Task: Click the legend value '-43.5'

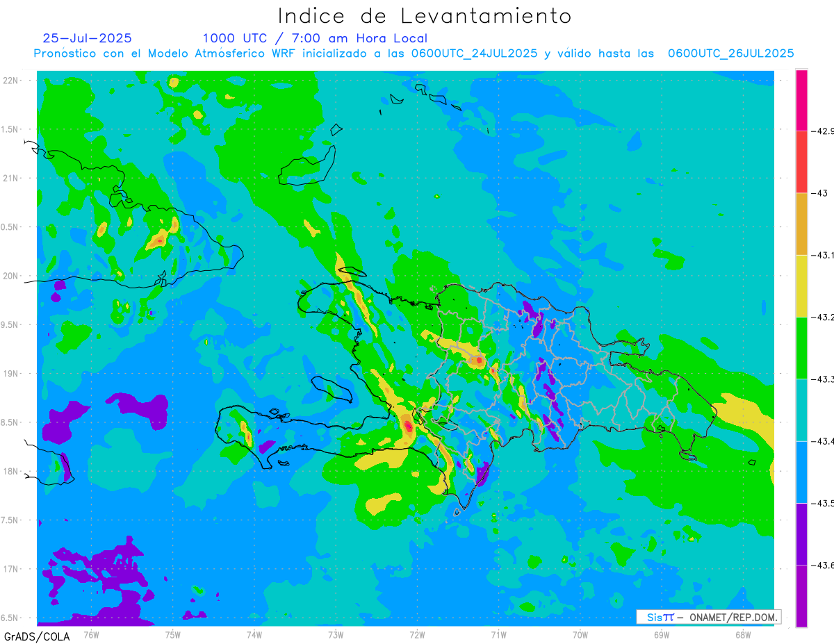Action: 823,502
